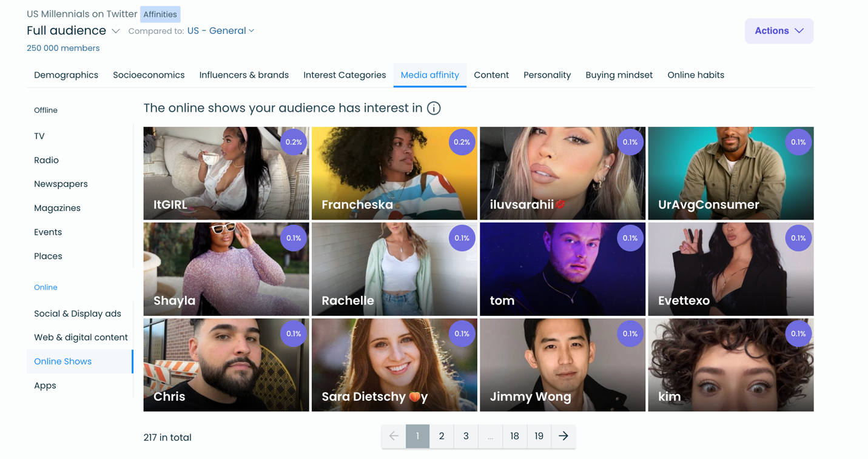Image resolution: width=868 pixels, height=459 pixels.
Task: Go to page 2 of results
Action: click(442, 436)
